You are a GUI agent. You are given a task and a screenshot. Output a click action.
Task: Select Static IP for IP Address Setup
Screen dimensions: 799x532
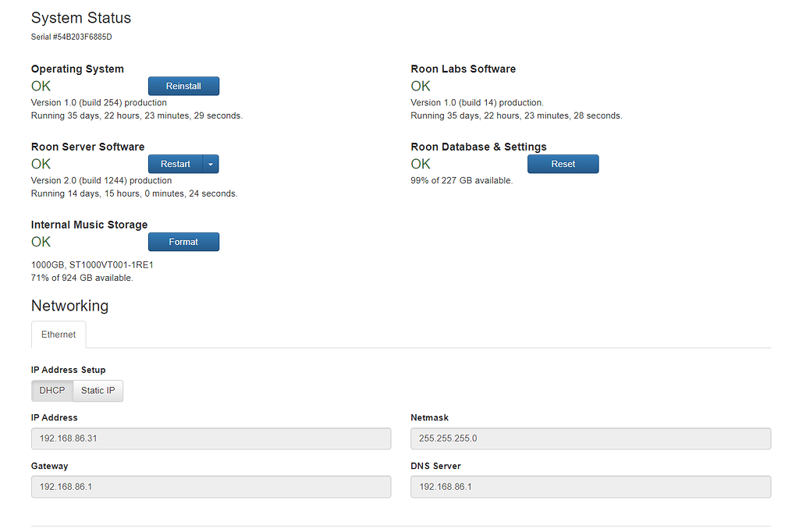pyautogui.click(x=97, y=390)
